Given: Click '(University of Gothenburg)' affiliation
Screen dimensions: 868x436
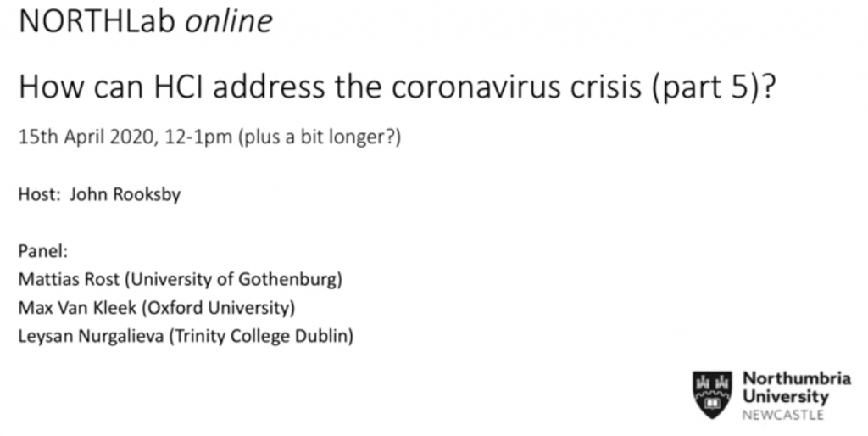Looking at the screenshot, I should [234, 280].
